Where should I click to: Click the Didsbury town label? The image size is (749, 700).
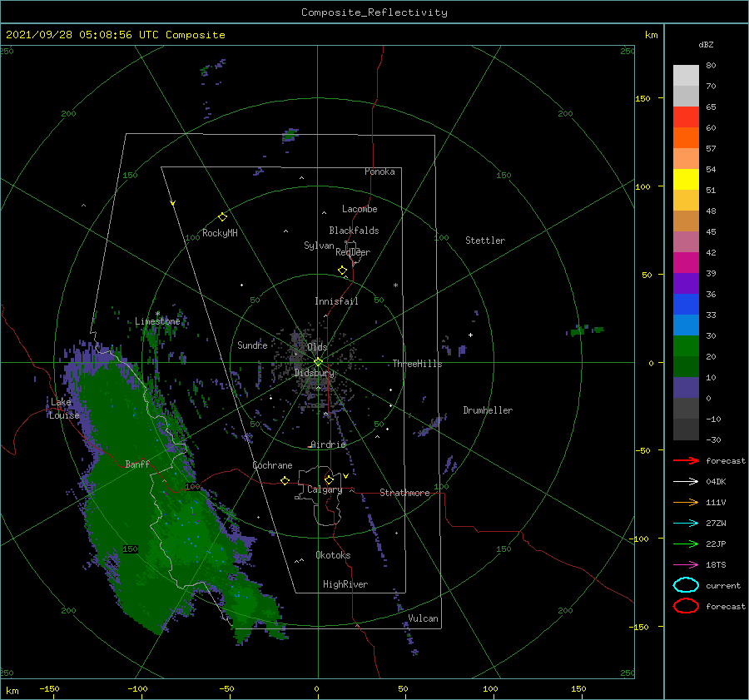(x=314, y=373)
